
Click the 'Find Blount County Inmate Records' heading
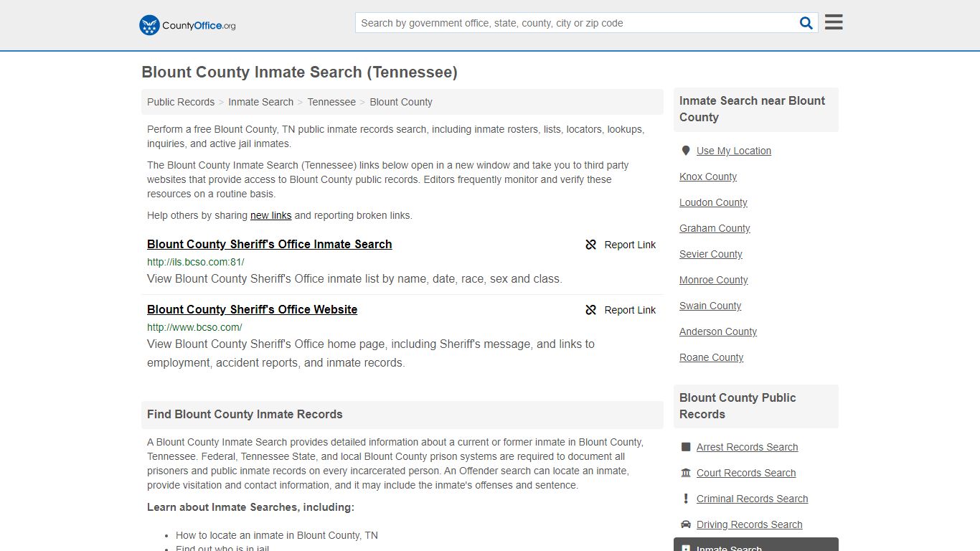[245, 414]
